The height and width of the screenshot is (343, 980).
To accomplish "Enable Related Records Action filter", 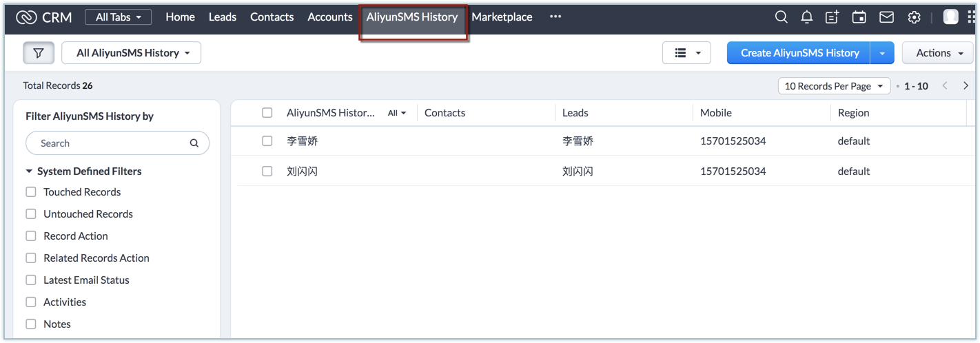I will [x=31, y=258].
